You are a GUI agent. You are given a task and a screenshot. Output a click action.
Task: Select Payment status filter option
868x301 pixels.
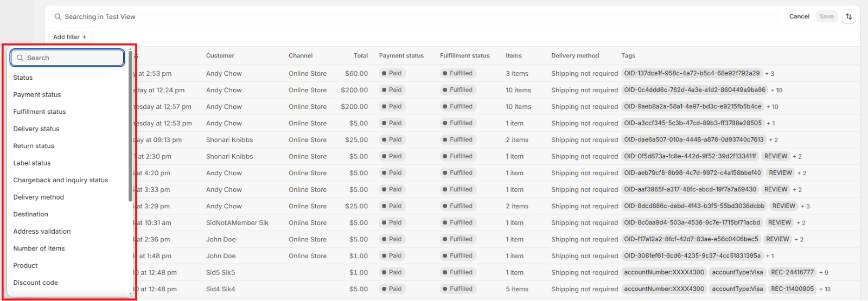[37, 95]
